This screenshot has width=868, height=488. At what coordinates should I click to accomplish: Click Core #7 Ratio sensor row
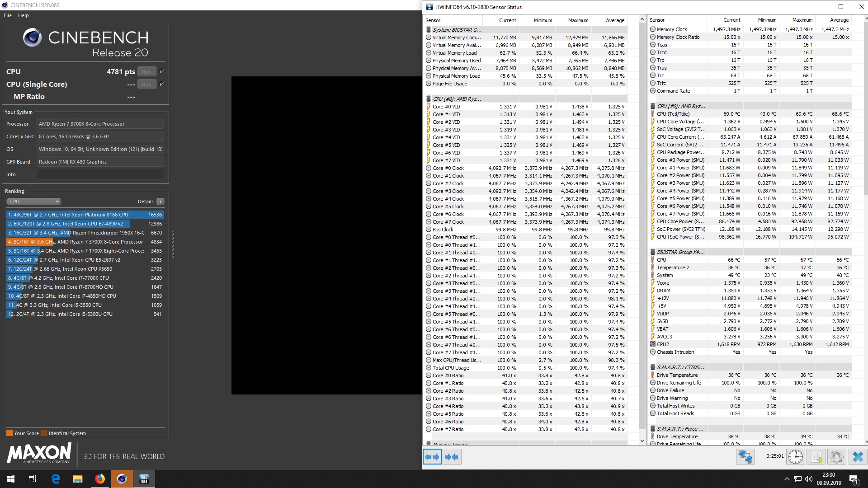click(x=526, y=429)
